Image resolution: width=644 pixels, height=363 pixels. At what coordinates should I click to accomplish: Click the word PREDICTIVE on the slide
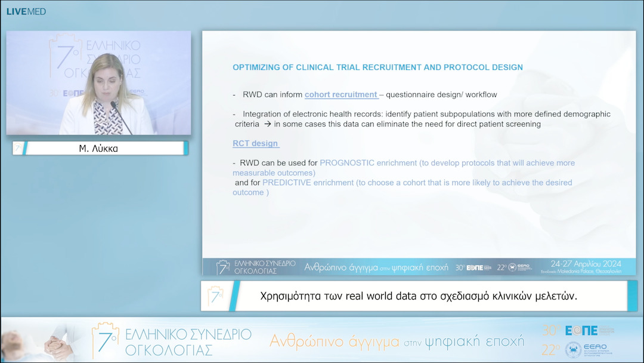(287, 183)
